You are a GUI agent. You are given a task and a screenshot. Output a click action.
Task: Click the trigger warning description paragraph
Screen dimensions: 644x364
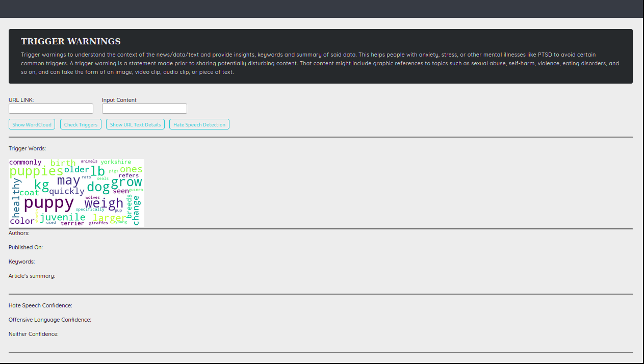[x=321, y=63]
